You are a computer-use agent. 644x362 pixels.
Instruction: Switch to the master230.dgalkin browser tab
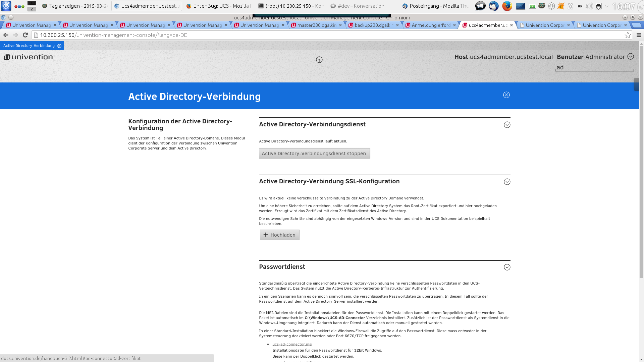317,25
